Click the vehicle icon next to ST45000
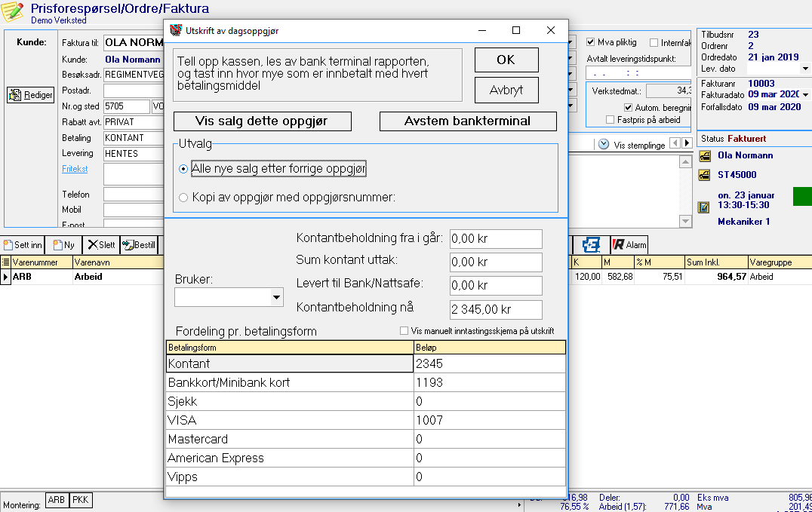 coord(704,175)
